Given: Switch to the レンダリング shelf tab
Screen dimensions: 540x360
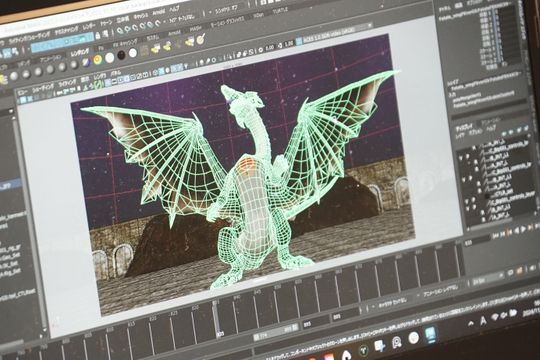Looking at the screenshot, I should tap(80, 52).
